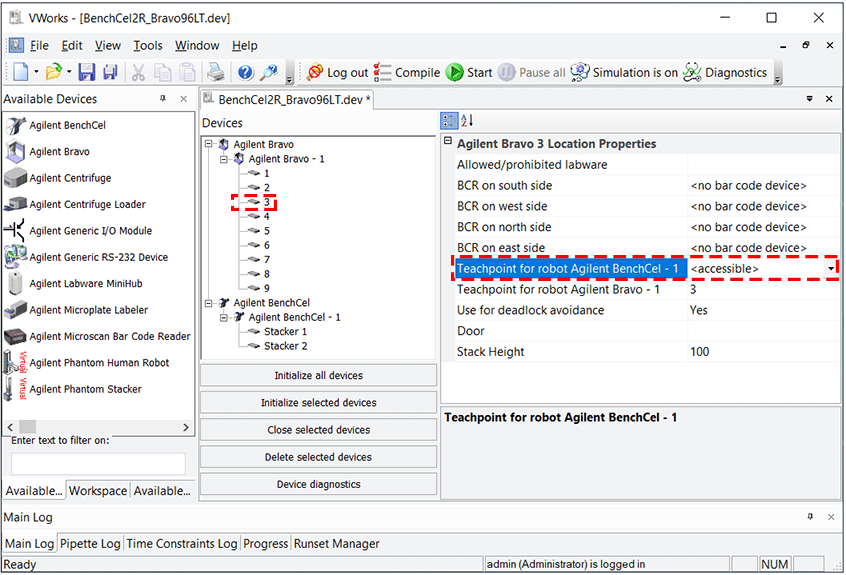Screen dimensions: 846x575
Task: Click Device diagnostics button
Action: (318, 484)
